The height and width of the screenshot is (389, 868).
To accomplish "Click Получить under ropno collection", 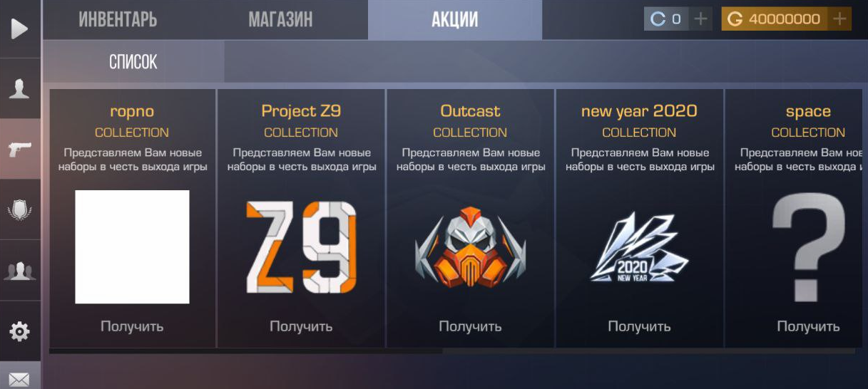I will click(132, 326).
